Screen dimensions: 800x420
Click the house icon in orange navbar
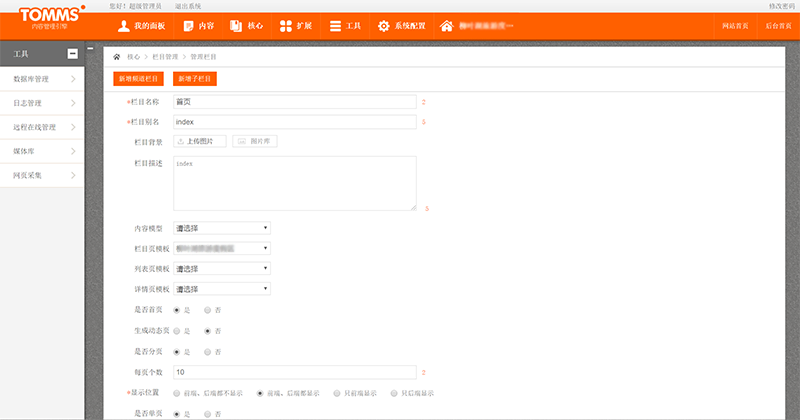click(x=446, y=25)
